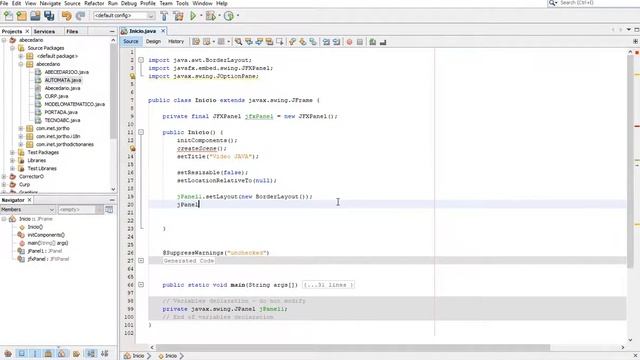Click the Debug Project toolbar icon

(x=211, y=16)
